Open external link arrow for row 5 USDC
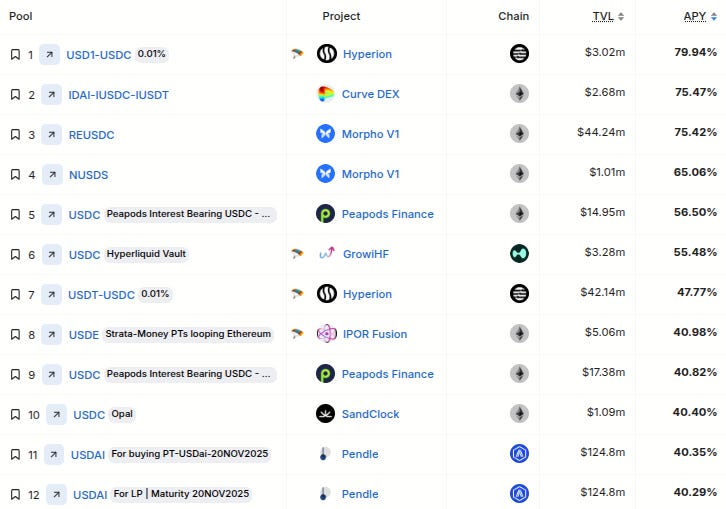Screen dimensions: 726x509 [51, 215]
